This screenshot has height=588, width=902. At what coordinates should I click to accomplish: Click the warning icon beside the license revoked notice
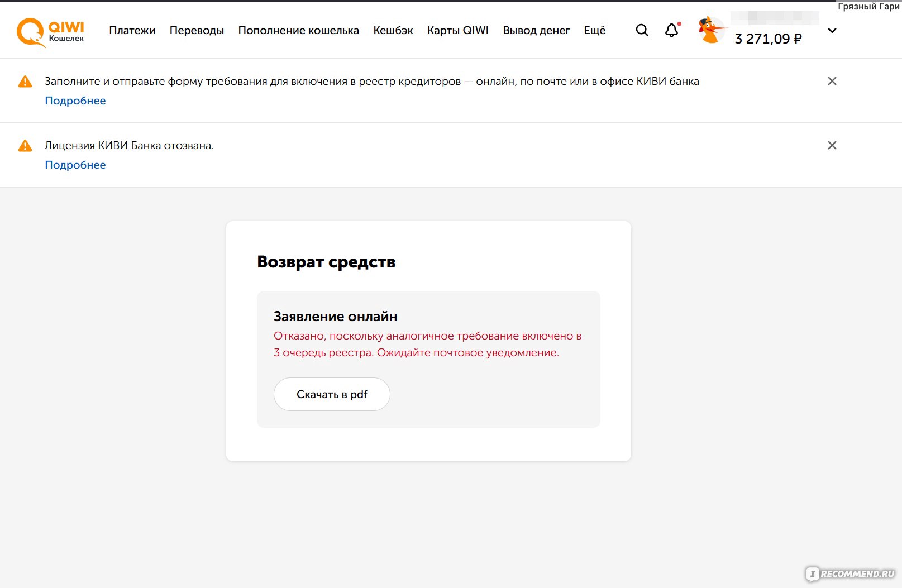(x=25, y=146)
